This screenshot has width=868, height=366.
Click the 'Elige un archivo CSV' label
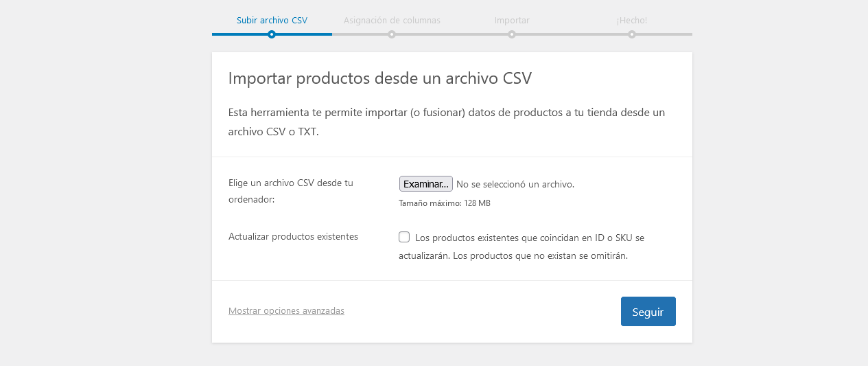tap(290, 191)
